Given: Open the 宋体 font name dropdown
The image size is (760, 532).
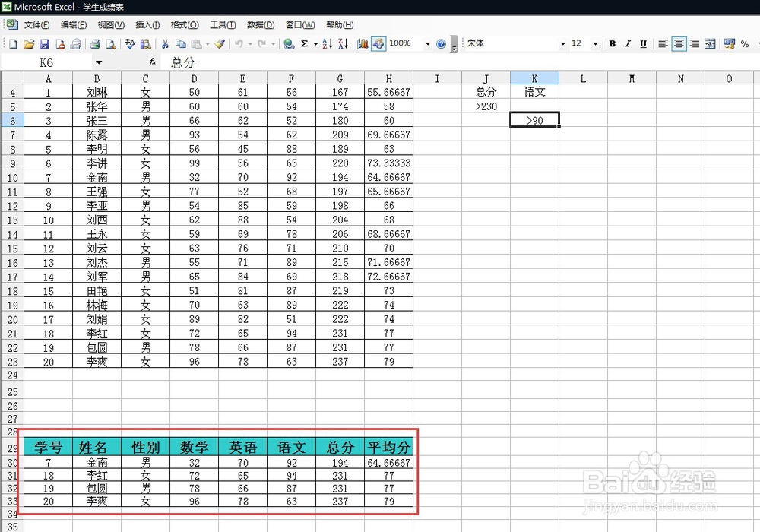Looking at the screenshot, I should coord(562,44).
